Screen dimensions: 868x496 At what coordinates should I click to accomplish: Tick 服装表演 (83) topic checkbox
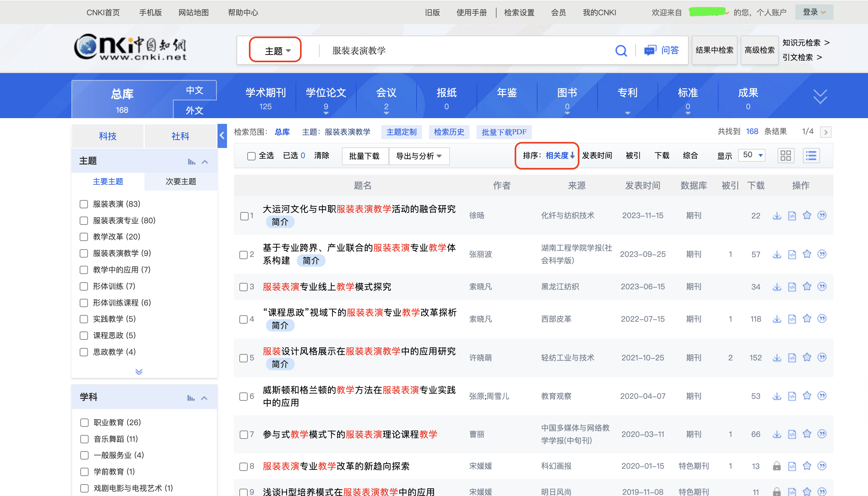(84, 204)
